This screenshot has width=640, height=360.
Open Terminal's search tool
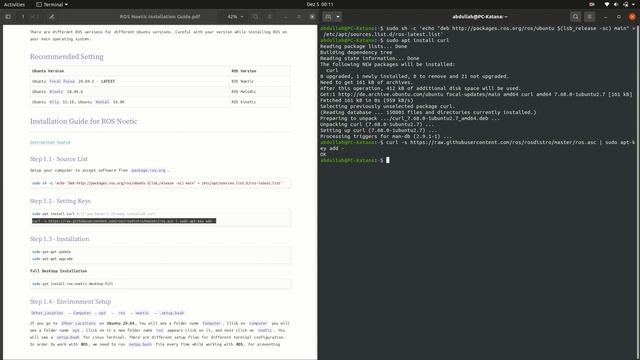coord(576,17)
